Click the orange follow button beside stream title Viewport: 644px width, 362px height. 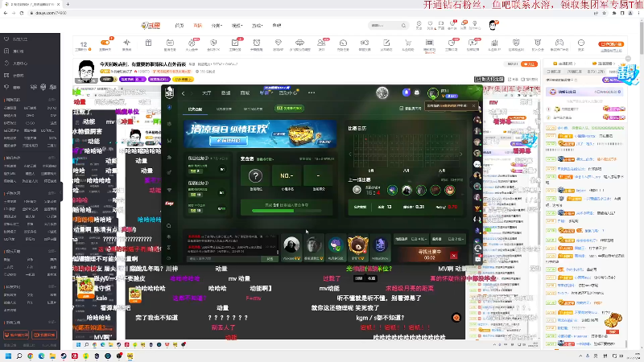pyautogui.click(x=529, y=64)
